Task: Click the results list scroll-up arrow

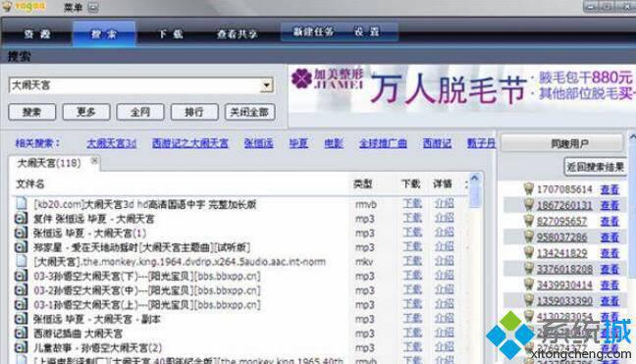Action: point(475,178)
